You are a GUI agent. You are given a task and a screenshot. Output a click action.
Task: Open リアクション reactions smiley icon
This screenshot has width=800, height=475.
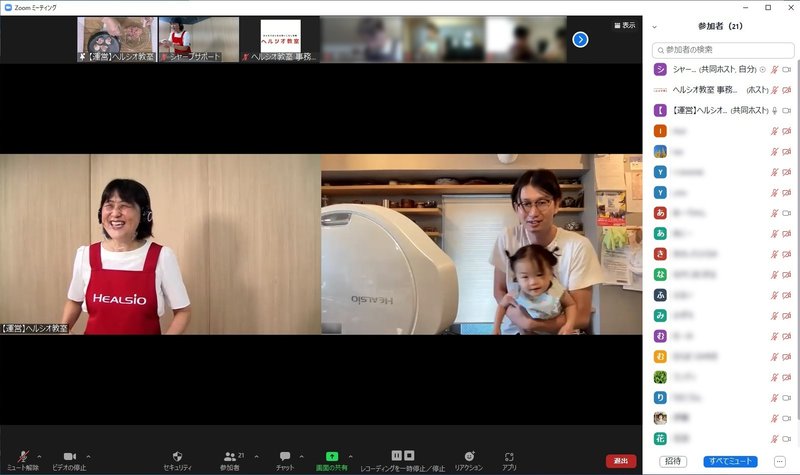469,456
